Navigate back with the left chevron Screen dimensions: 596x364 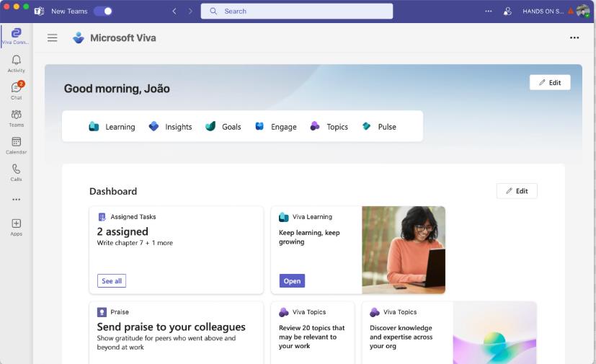point(174,11)
